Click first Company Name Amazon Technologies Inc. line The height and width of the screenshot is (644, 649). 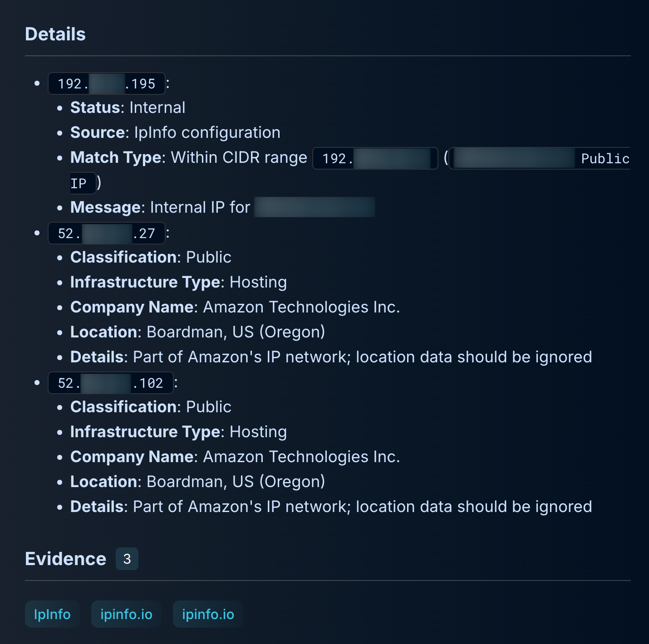[235, 307]
